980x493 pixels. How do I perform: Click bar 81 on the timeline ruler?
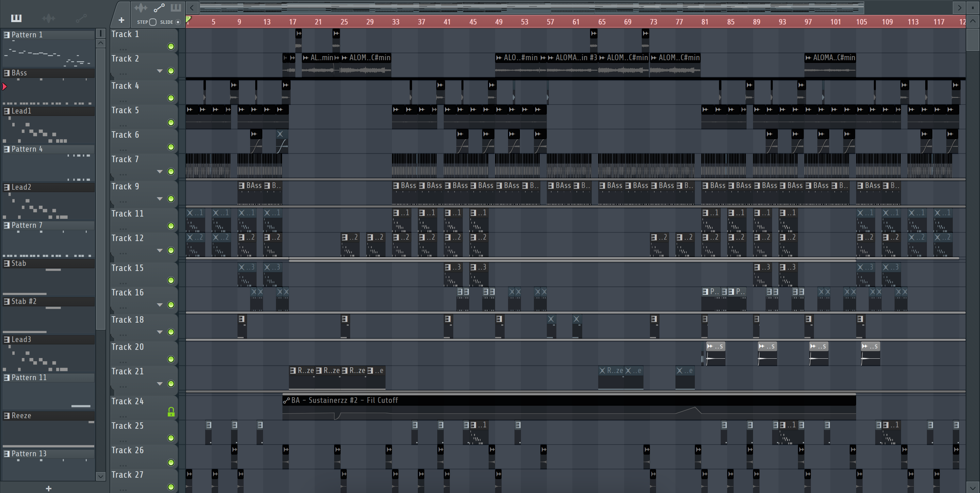pos(705,22)
